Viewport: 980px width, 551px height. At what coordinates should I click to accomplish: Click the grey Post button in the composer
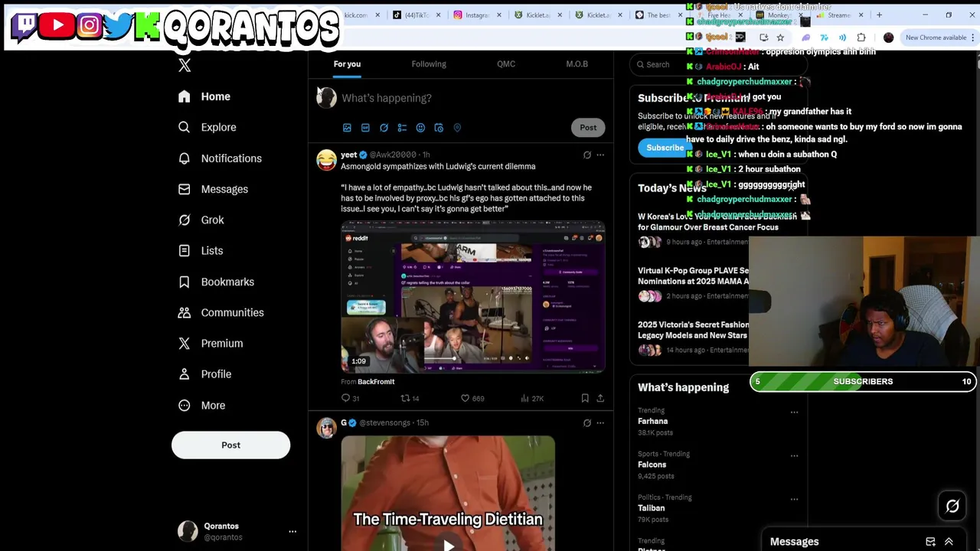click(x=588, y=128)
